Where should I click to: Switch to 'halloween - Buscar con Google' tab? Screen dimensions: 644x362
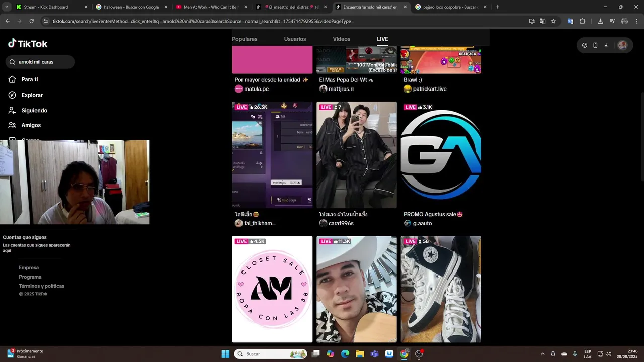point(131,7)
